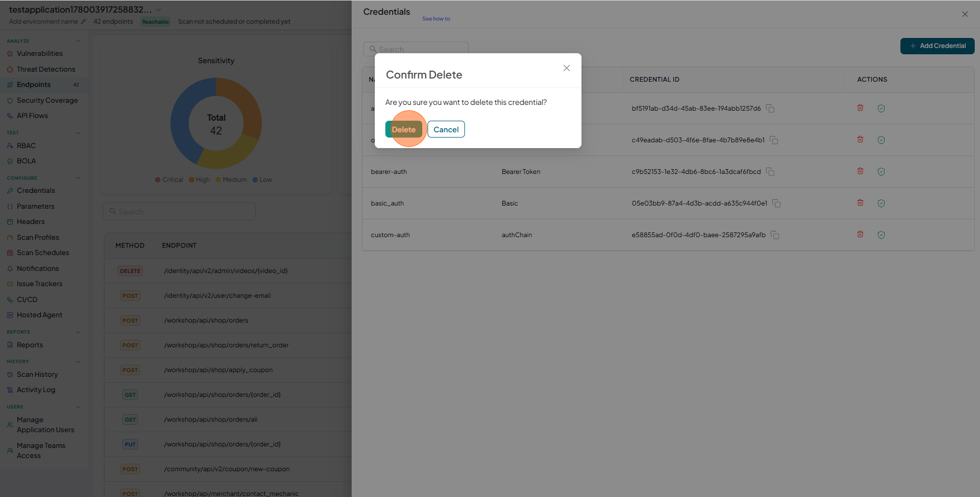Image resolution: width=980 pixels, height=497 pixels.
Task: Open Issue Trackers page
Action: pyautogui.click(x=40, y=284)
